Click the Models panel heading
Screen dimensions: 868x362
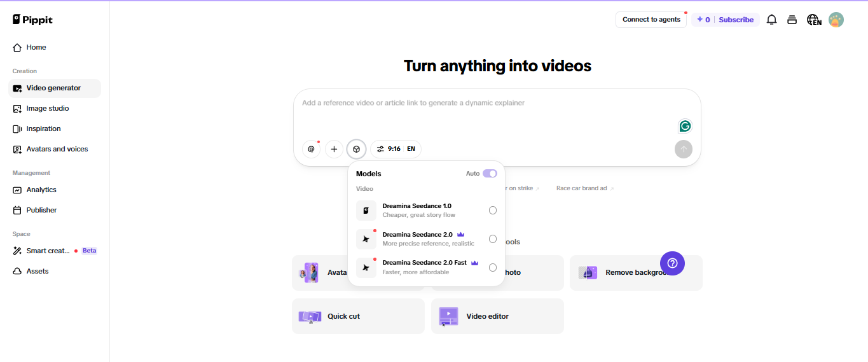click(369, 174)
